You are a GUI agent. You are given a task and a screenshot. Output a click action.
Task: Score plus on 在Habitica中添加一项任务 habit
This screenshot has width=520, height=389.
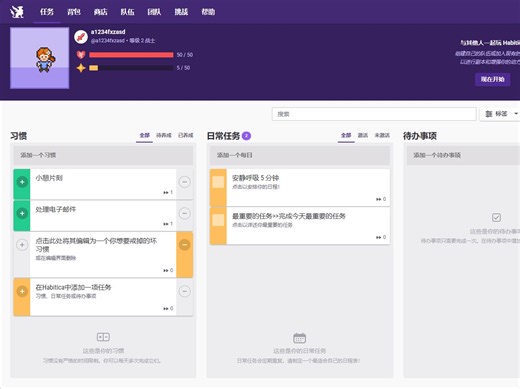tap(22, 292)
